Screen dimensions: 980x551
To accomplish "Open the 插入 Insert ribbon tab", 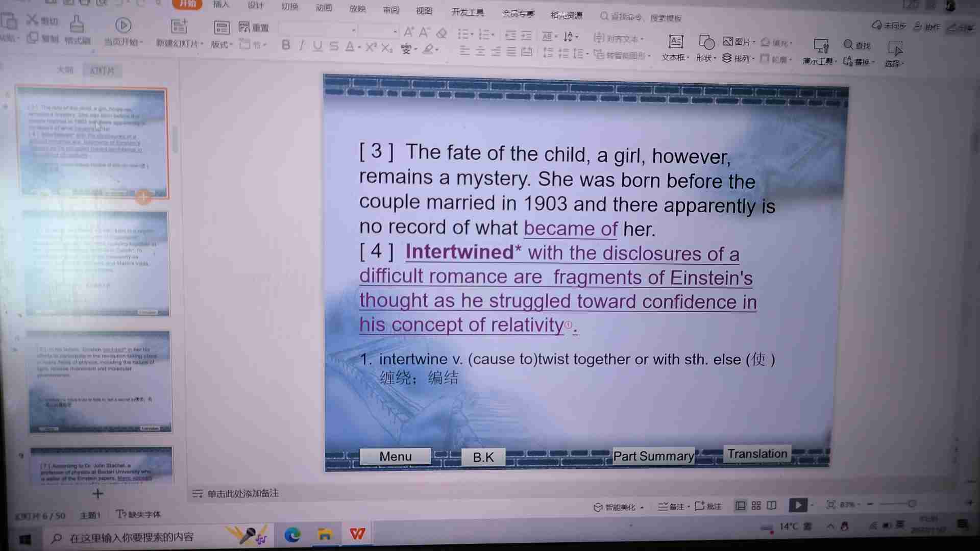I will pos(221,5).
